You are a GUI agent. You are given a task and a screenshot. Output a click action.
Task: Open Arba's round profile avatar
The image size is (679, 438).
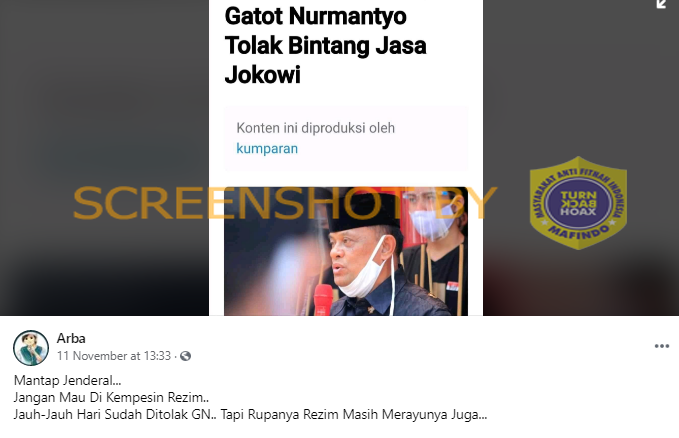(31, 348)
